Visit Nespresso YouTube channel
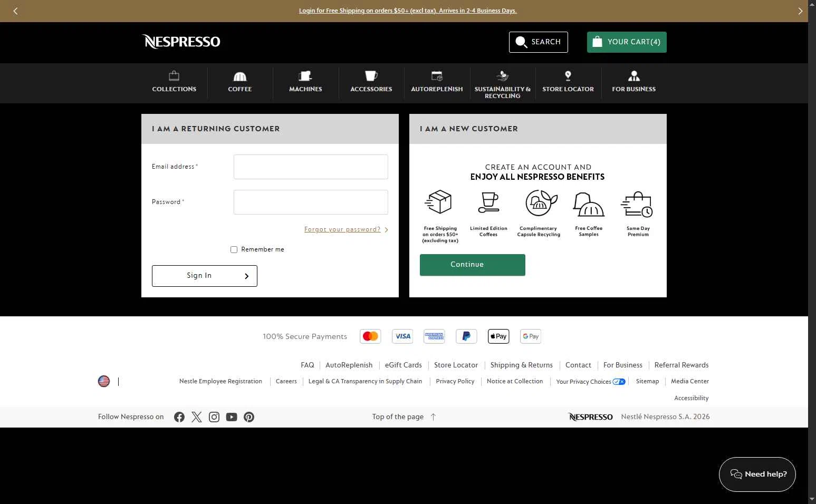The image size is (816, 504). (x=232, y=417)
